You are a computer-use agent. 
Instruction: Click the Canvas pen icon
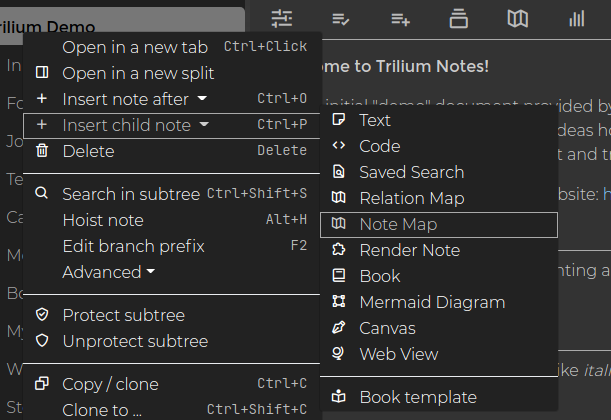pos(339,328)
